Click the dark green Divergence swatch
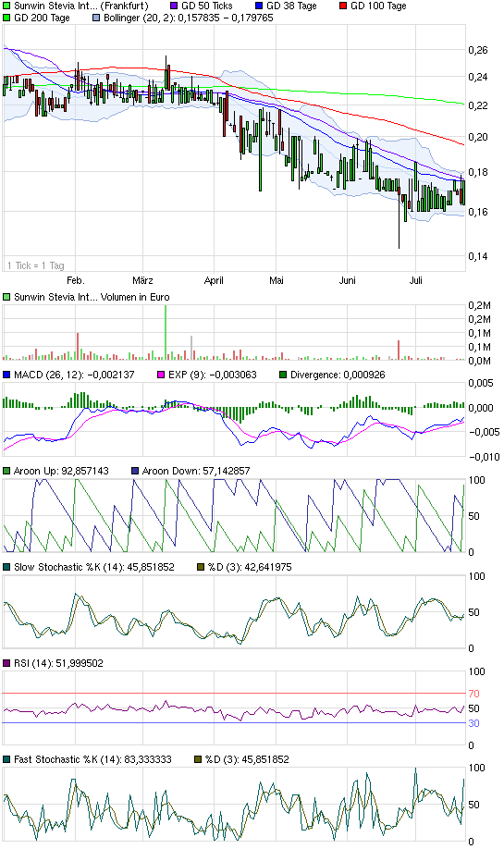504x849 pixels. pos(283,375)
